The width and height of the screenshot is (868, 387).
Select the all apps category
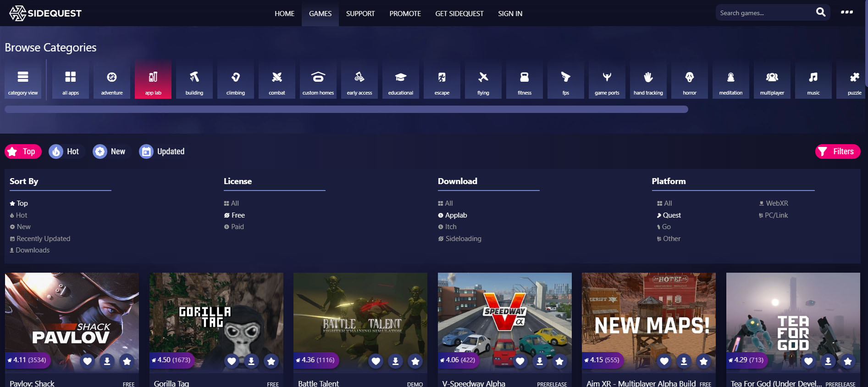point(71,79)
